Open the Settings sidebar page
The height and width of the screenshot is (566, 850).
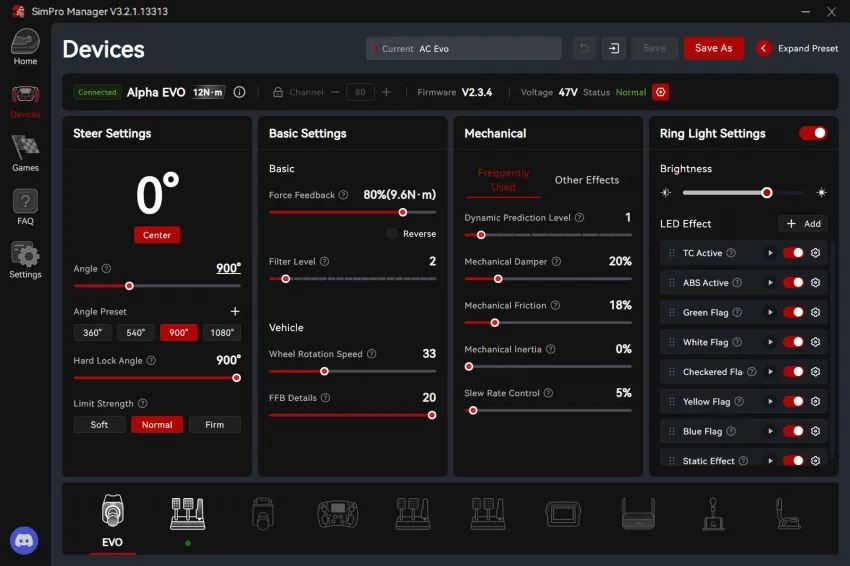point(25,260)
